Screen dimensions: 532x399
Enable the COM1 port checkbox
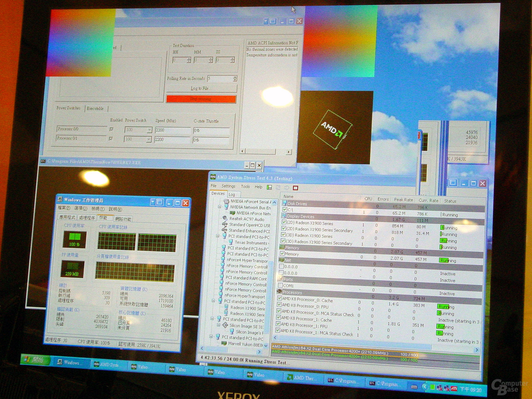280,285
